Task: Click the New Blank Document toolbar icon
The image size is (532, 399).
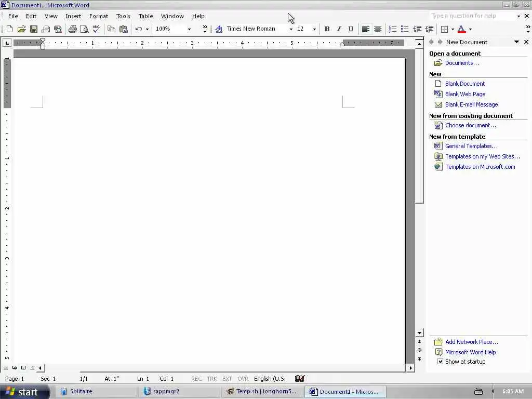Action: tap(9, 29)
